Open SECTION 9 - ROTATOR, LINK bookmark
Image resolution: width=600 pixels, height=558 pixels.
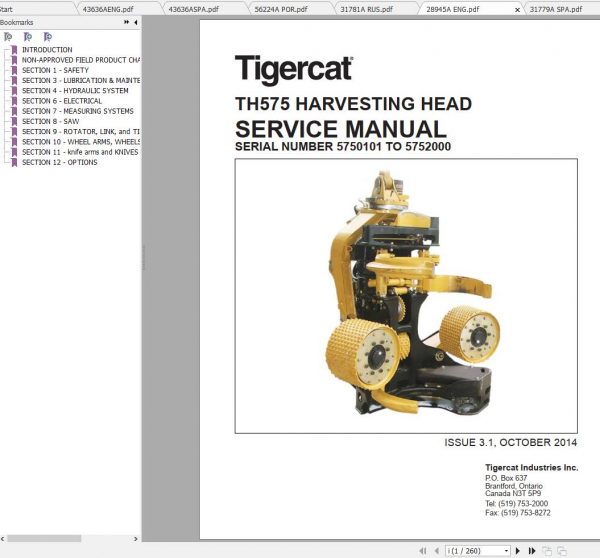click(x=81, y=132)
